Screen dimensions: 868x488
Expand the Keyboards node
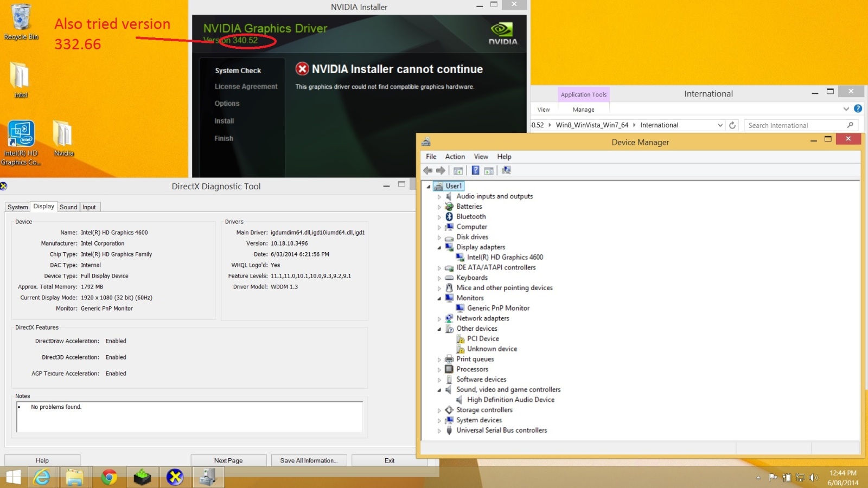click(x=439, y=278)
